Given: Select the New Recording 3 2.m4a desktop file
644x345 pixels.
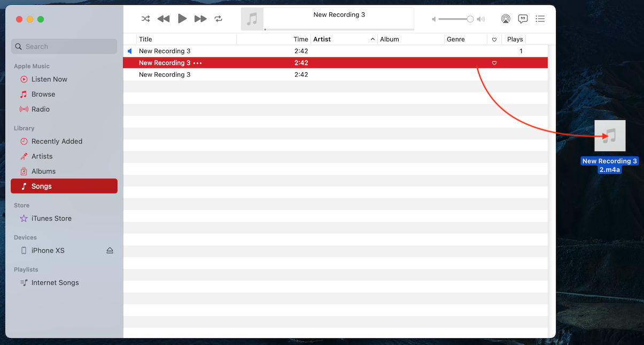Looking at the screenshot, I should tap(610, 136).
